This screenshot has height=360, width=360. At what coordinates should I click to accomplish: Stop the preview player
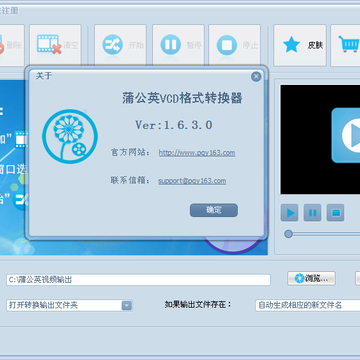pyautogui.click(x=335, y=213)
